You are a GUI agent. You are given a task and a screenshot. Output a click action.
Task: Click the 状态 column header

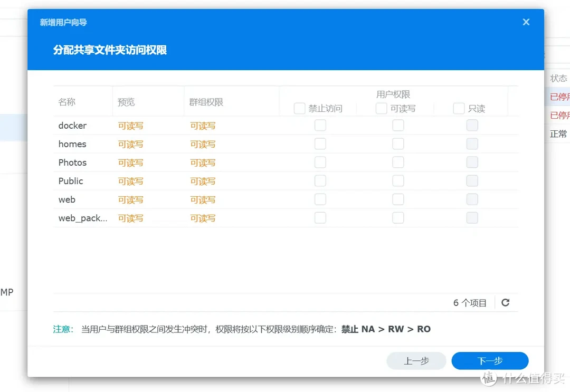coord(558,78)
